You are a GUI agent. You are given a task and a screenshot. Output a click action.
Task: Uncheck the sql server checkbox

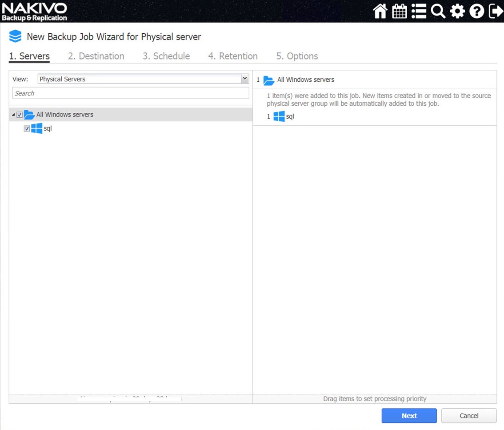27,128
